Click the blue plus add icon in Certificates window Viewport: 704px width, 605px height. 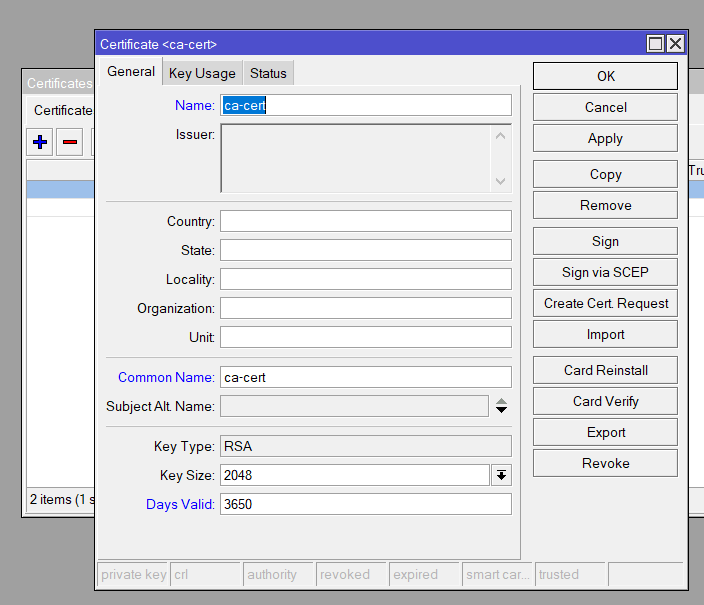tap(40, 142)
